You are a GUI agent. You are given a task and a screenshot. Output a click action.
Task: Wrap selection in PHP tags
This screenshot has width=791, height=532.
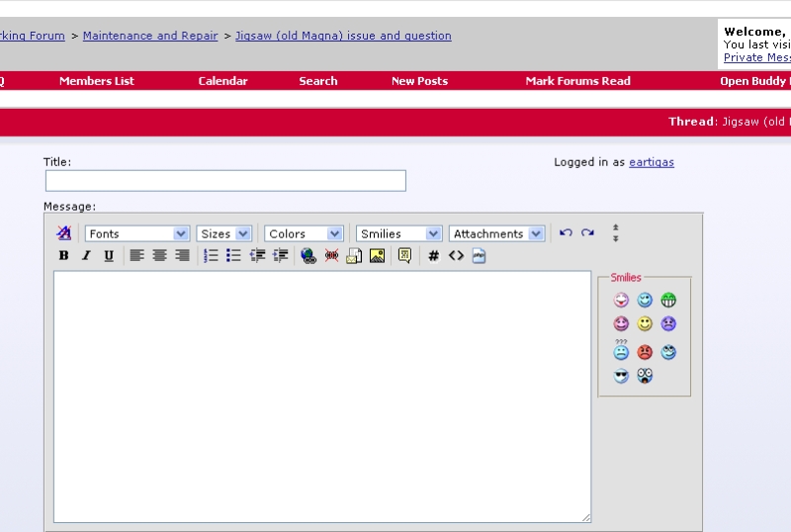tap(479, 255)
